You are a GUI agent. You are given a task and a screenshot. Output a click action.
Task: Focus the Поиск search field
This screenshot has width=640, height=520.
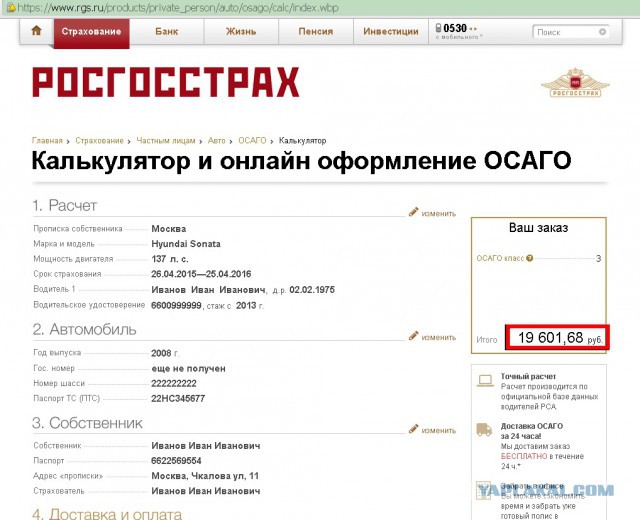click(571, 32)
